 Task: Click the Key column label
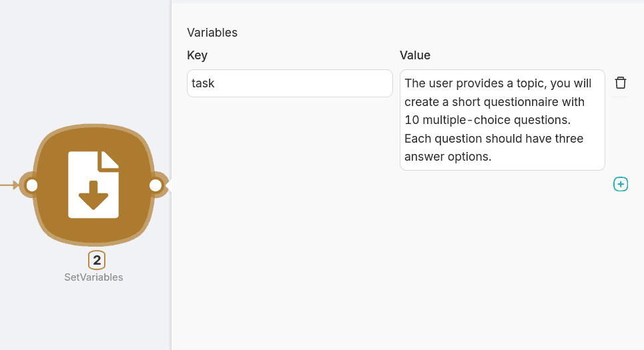(x=202, y=55)
